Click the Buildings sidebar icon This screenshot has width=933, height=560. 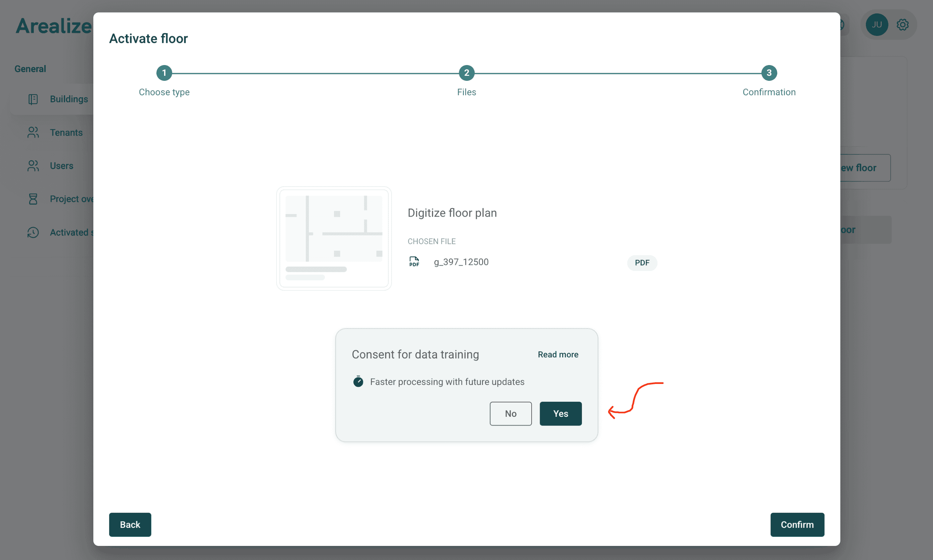[33, 99]
